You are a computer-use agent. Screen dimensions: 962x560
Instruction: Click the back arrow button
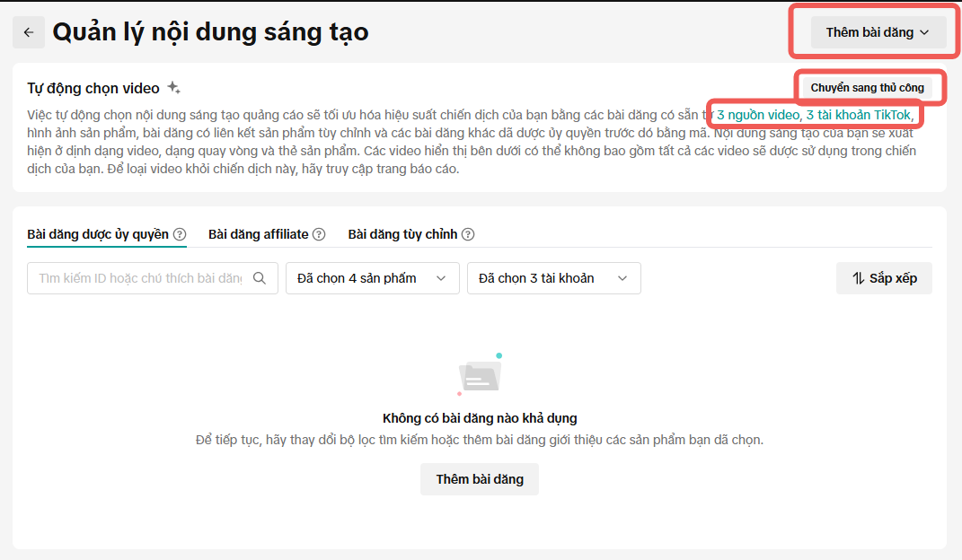point(29,32)
